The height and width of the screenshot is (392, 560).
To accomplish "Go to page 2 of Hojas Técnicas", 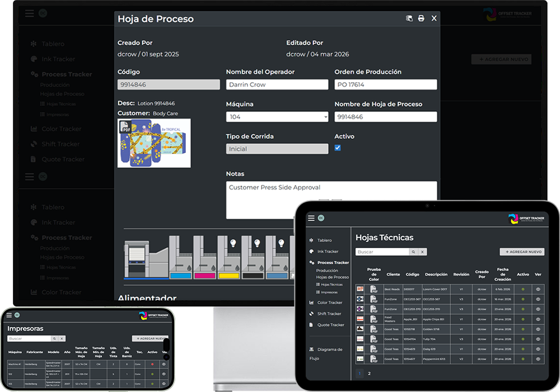I will coord(369,374).
